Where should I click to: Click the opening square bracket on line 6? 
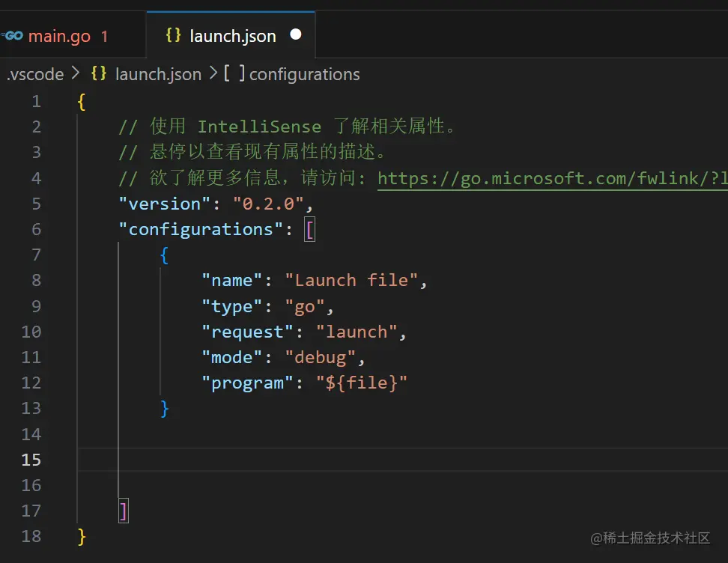[309, 229]
